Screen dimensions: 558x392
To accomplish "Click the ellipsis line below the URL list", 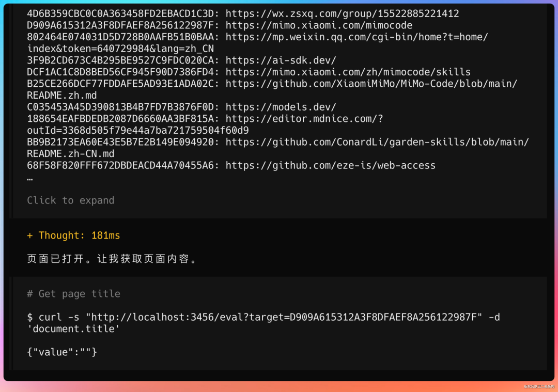I will [x=30, y=179].
